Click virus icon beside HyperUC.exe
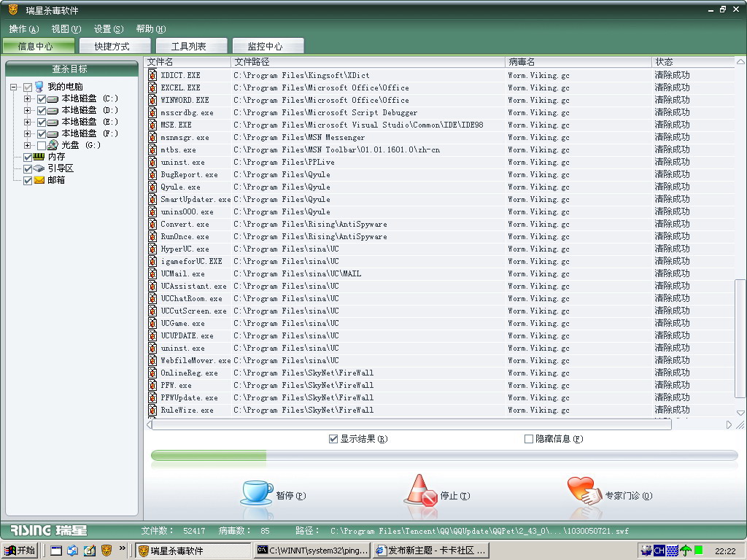Image resolution: width=747 pixels, height=560 pixels. [x=152, y=249]
